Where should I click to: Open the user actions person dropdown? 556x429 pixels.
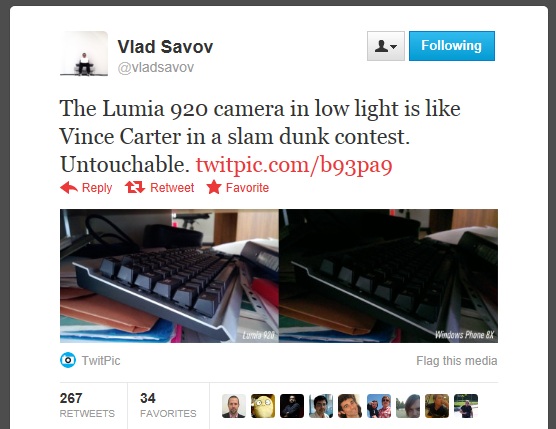tap(386, 46)
